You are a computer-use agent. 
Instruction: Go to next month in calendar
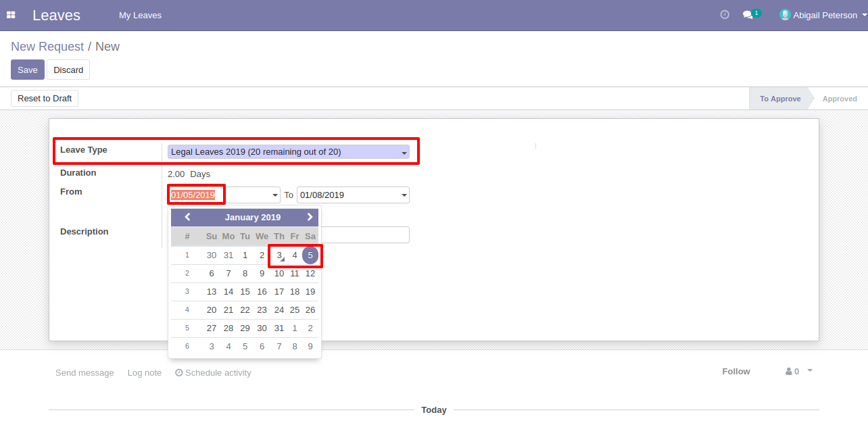pos(310,217)
